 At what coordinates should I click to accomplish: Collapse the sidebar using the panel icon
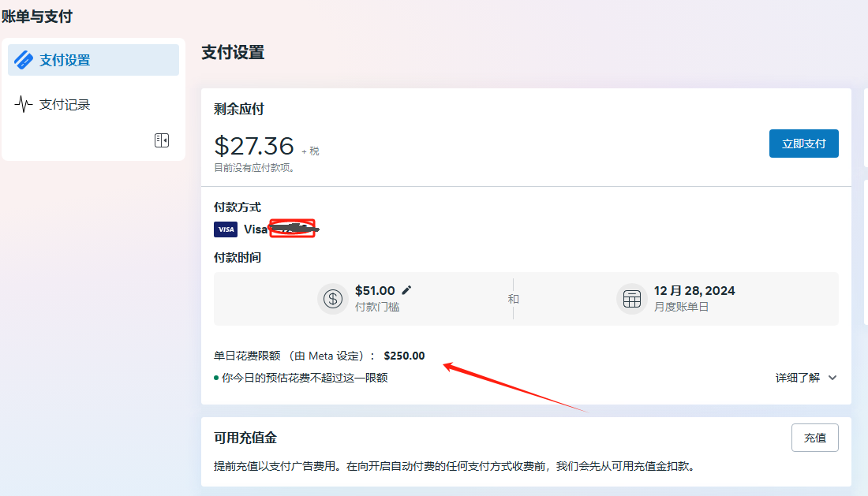click(162, 140)
